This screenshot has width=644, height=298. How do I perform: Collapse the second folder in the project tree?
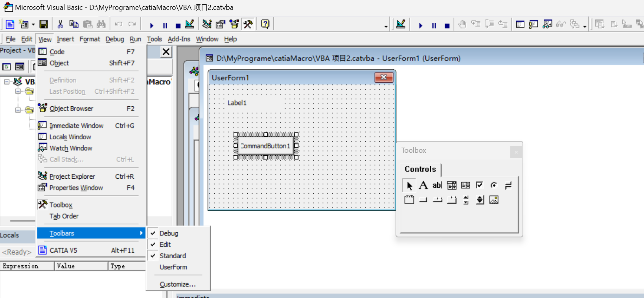18,110
